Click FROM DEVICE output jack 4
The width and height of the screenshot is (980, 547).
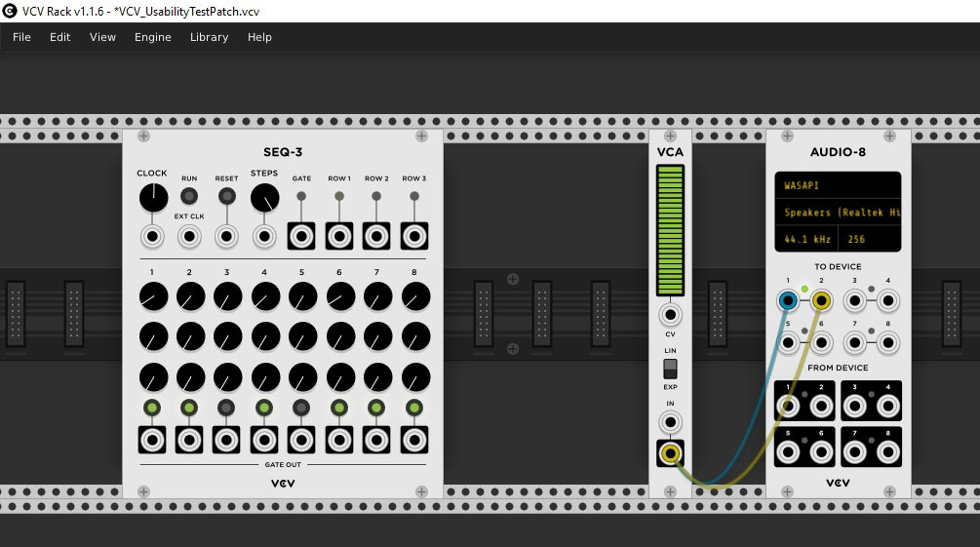click(887, 407)
